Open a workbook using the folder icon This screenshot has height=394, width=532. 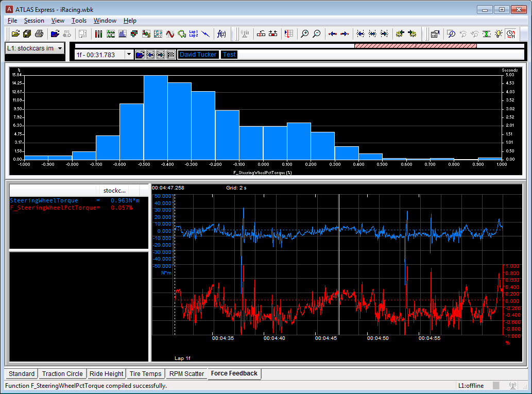pyautogui.click(x=15, y=33)
